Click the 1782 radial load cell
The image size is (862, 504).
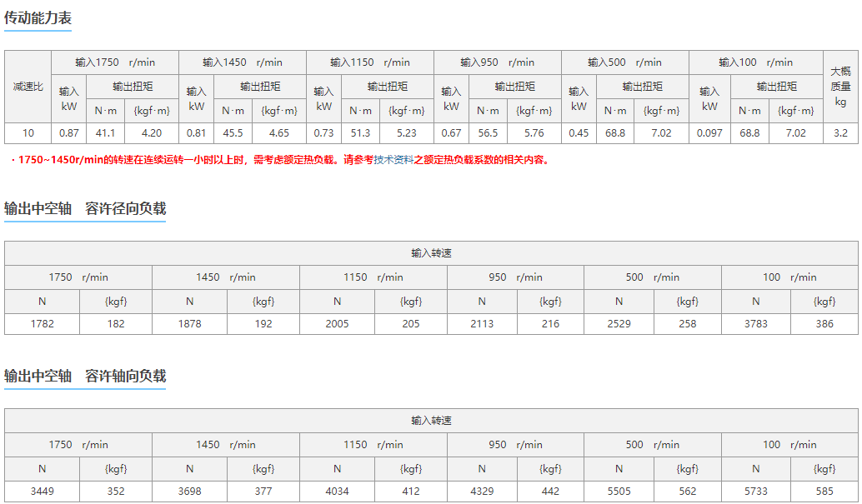pos(42,324)
